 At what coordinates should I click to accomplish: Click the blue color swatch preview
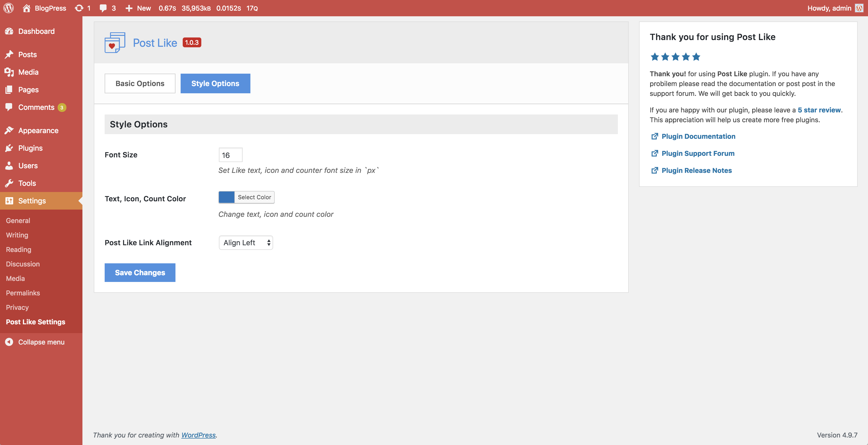[226, 197]
